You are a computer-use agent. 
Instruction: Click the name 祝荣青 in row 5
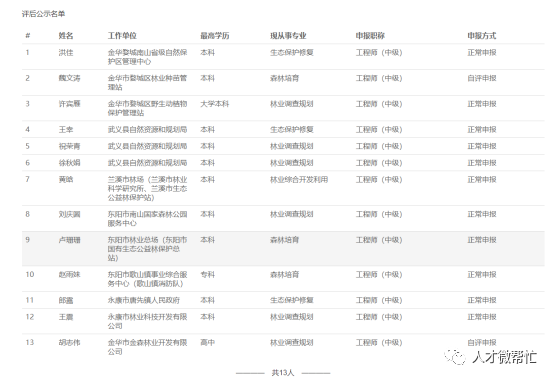pyautogui.click(x=69, y=146)
